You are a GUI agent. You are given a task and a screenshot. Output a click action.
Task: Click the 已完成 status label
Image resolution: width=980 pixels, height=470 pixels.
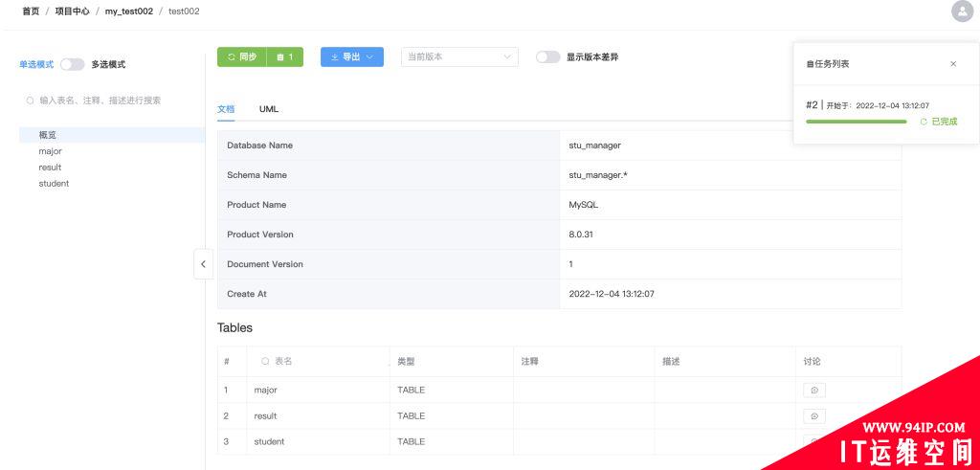945,122
